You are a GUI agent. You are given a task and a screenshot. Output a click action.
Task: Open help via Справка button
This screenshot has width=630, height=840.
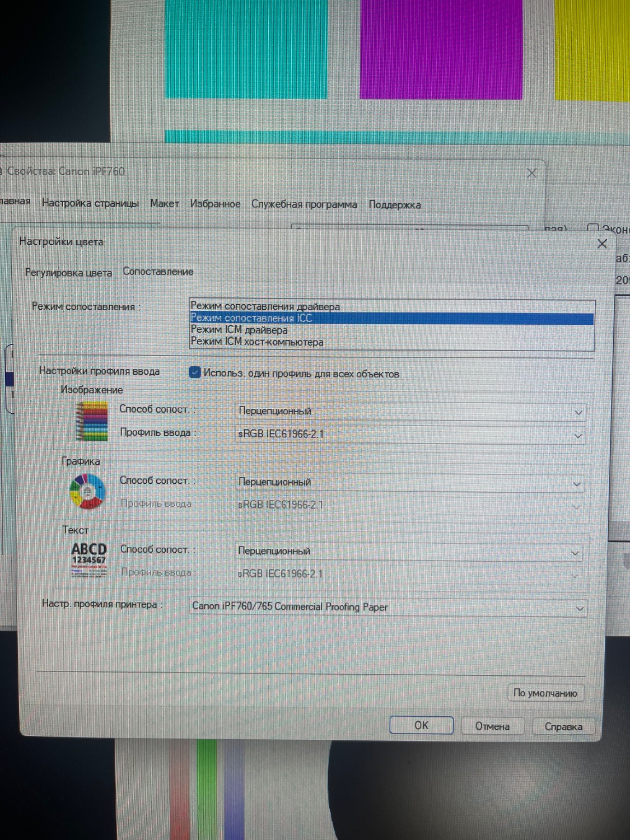click(563, 727)
